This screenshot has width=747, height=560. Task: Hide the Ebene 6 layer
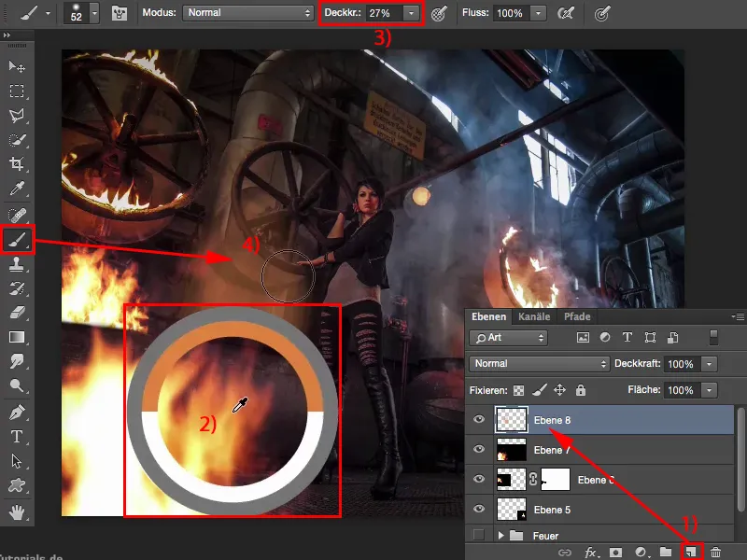tap(479, 479)
